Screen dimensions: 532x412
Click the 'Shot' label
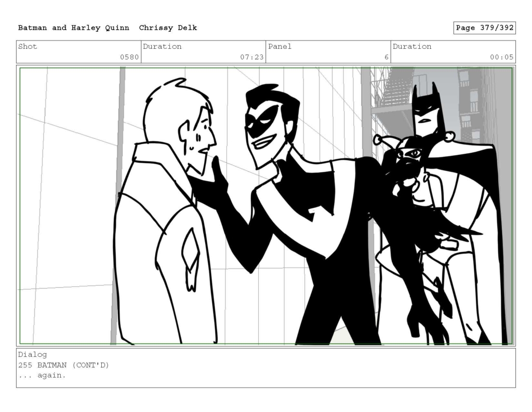coord(28,46)
